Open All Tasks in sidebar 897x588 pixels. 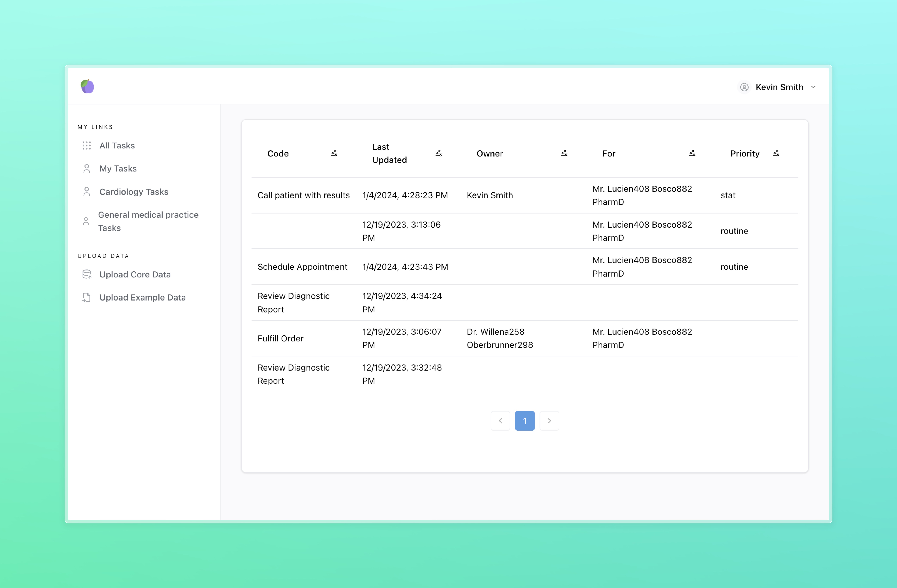117,146
